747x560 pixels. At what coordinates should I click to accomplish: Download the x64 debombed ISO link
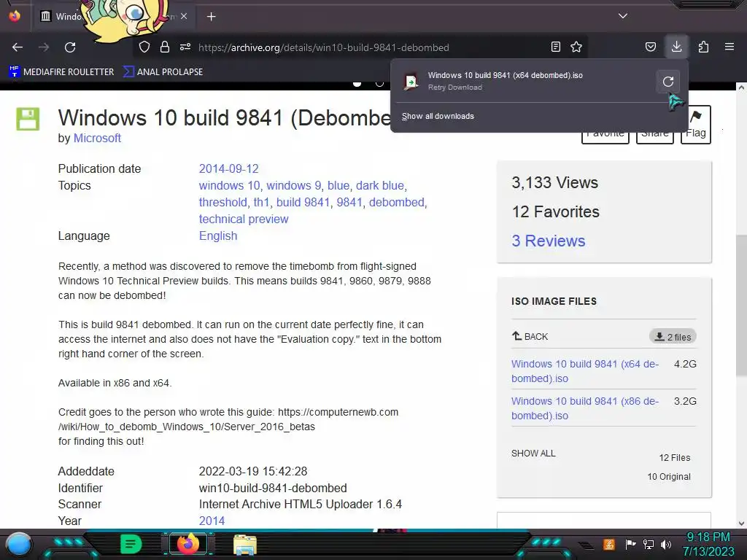point(584,371)
